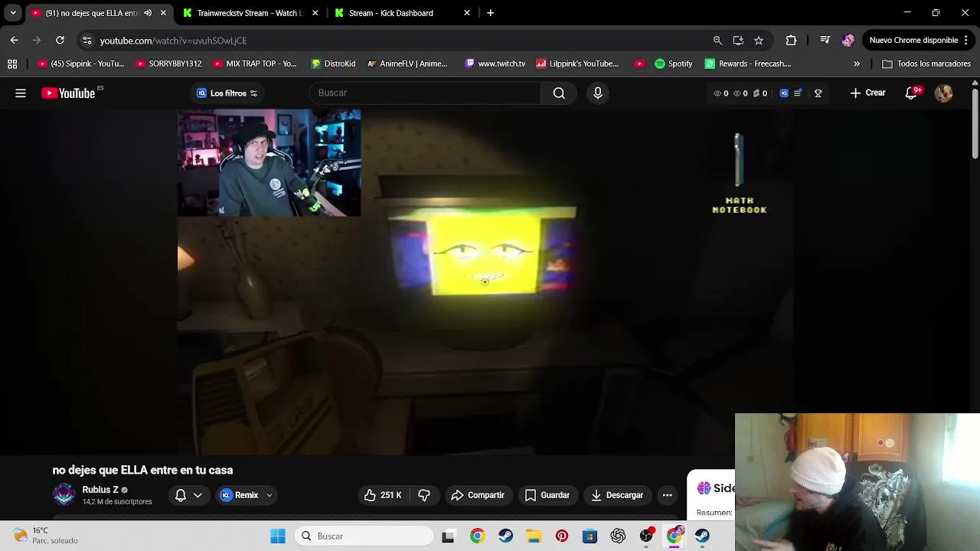Image resolution: width=980 pixels, height=551 pixels.
Task: Open Chrome apps grid in bookmarks bar
Action: pos(12,64)
